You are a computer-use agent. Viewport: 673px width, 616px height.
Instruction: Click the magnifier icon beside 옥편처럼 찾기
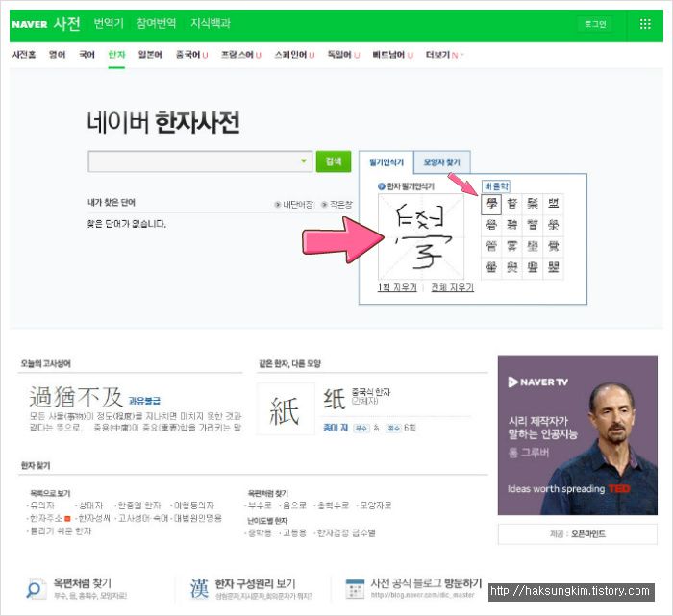click(36, 588)
